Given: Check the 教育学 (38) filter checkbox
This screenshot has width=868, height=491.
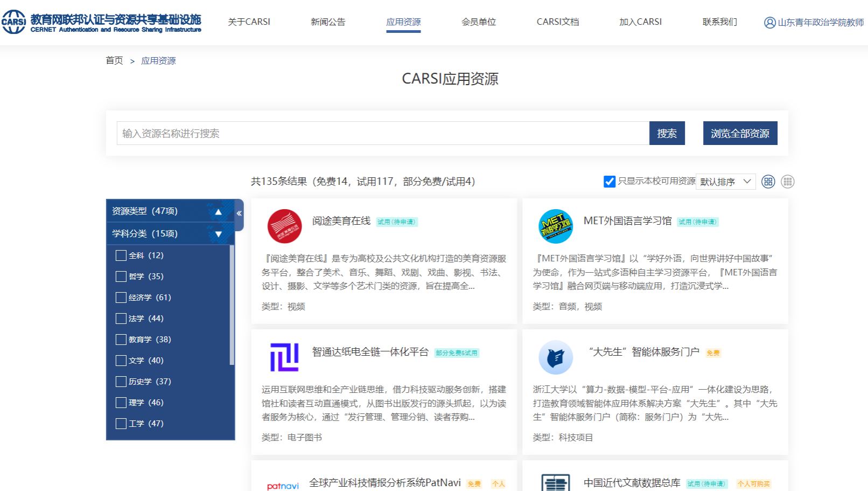Looking at the screenshot, I should [x=121, y=340].
